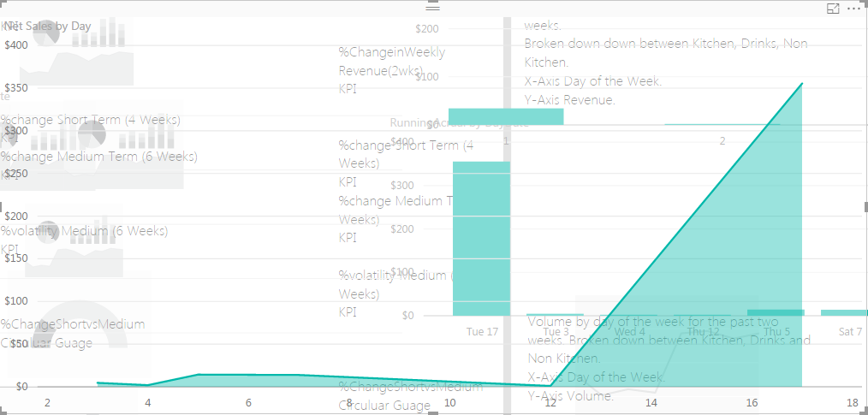Open the More options ellipsis menu
Image resolution: width=868 pixels, height=415 pixels.
(853, 9)
